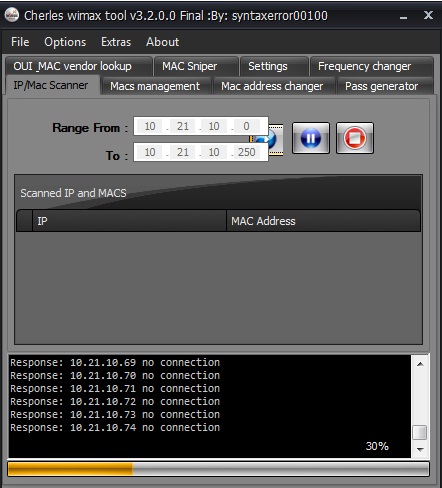
Task: Open the Extras menu
Action: click(116, 42)
